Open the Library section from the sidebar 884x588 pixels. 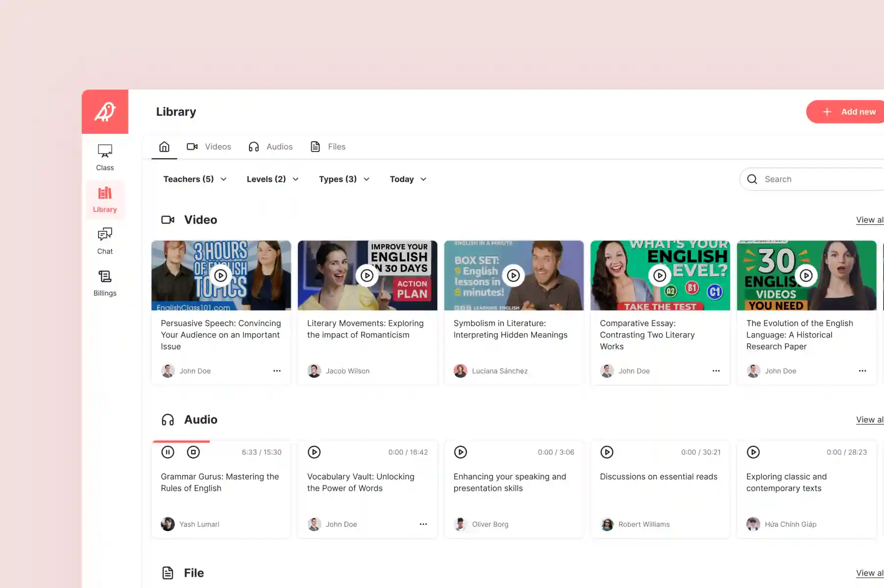click(x=104, y=199)
